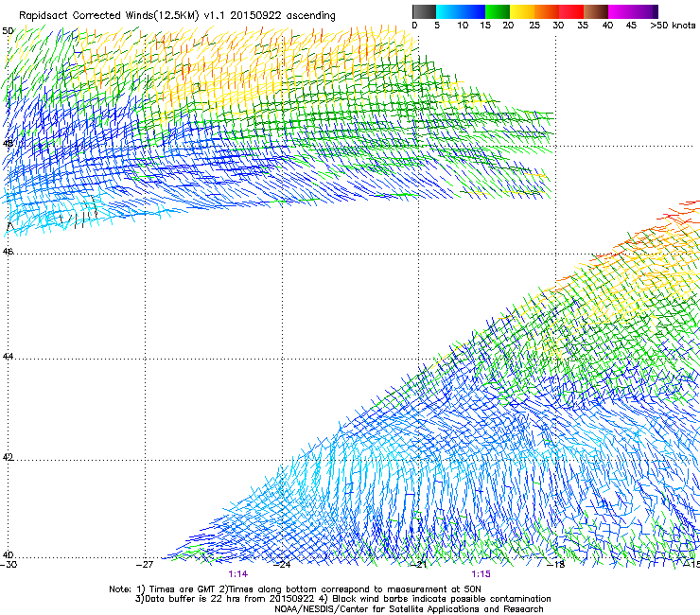Click the '35' label under the color legend
Viewport: 700px width, 615px height.
coord(583,26)
